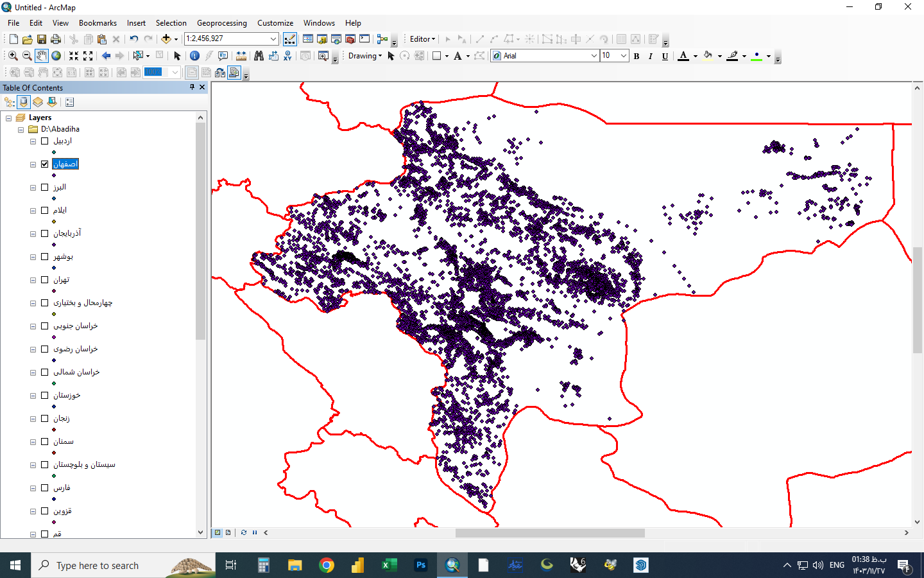The width and height of the screenshot is (924, 578).
Task: Click the Measure ruler tool
Action: click(x=241, y=56)
